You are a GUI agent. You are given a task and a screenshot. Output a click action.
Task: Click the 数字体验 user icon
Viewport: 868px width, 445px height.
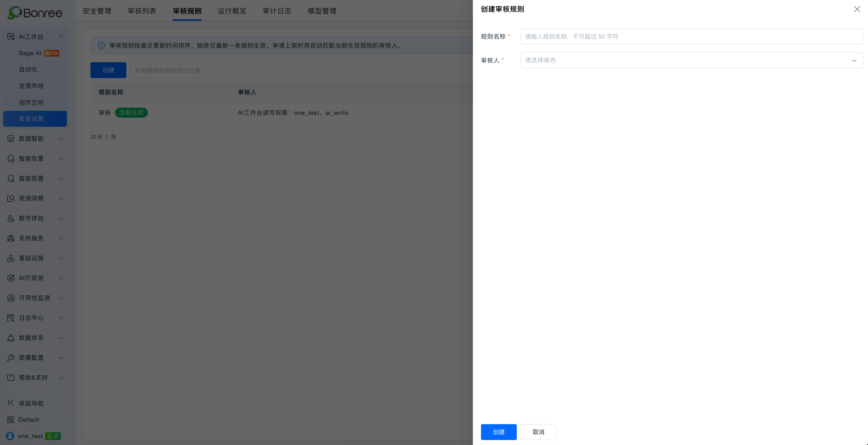[x=11, y=218]
